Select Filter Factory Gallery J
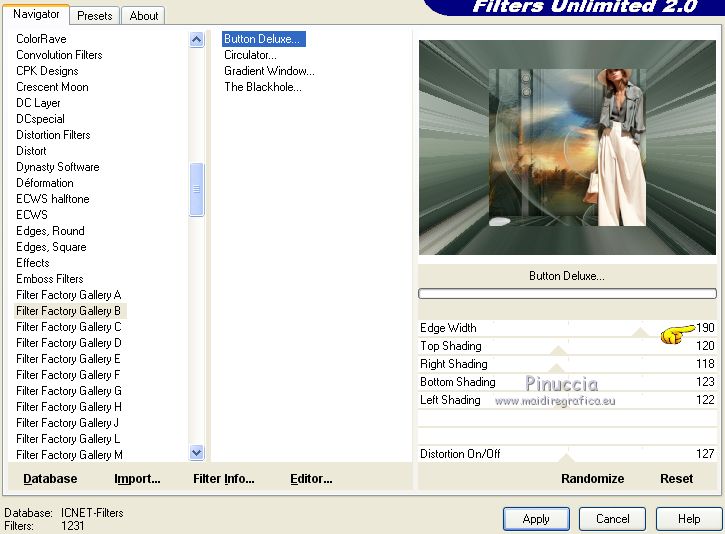The height and width of the screenshot is (534, 725). pos(68,423)
